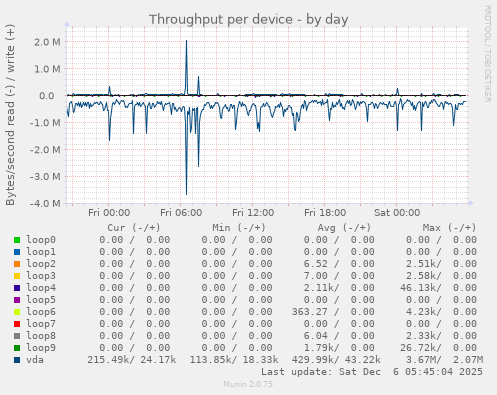Click the Sat 00:00 axis label
The height and width of the screenshot is (395, 497).
coord(397,213)
